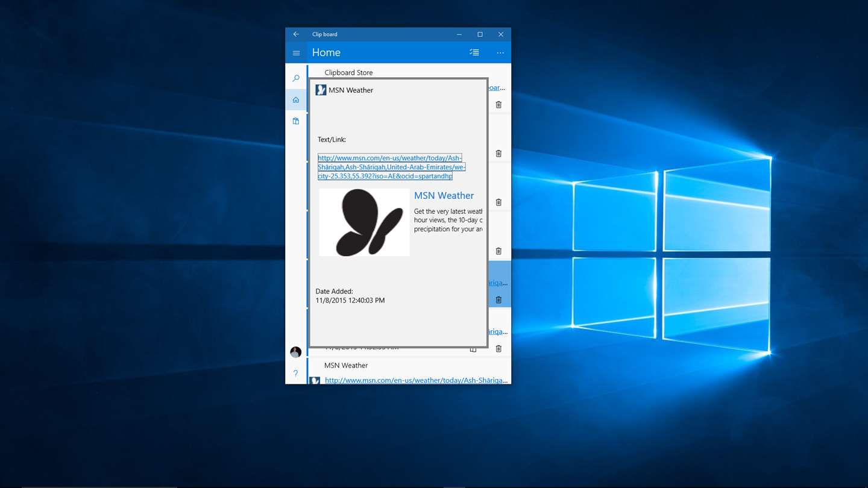Viewport: 868px width, 488px height.
Task: Open the search pane from sidebar
Action: coord(296,78)
